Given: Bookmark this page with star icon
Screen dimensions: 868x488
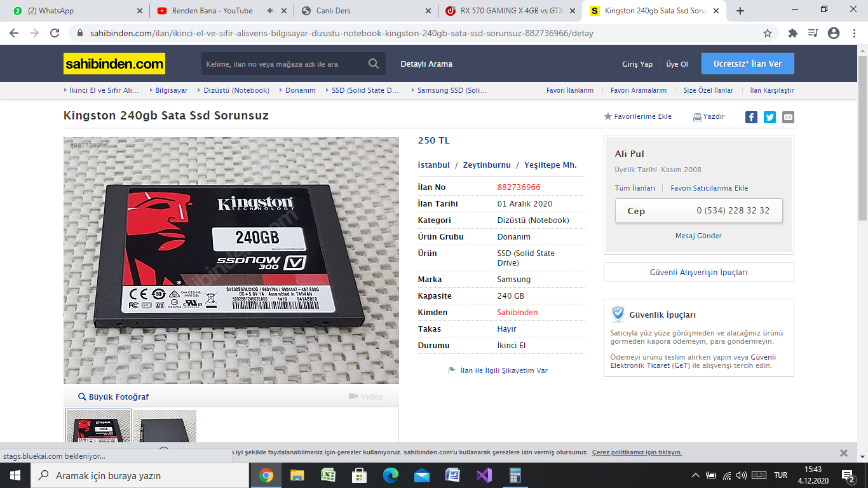Looking at the screenshot, I should click(768, 33).
